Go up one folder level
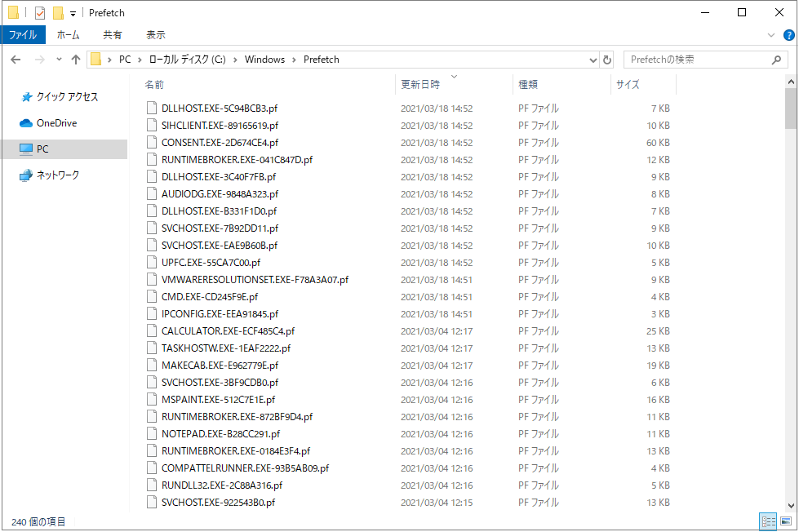 76,60
